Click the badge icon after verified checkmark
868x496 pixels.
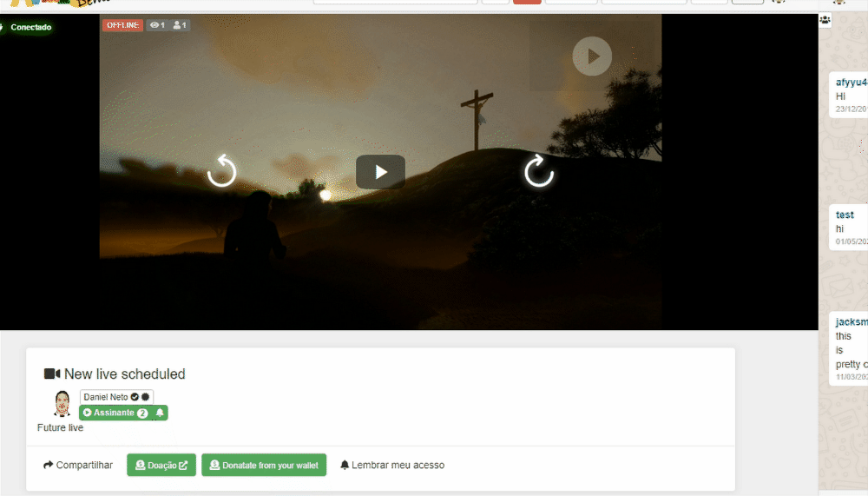click(x=145, y=397)
